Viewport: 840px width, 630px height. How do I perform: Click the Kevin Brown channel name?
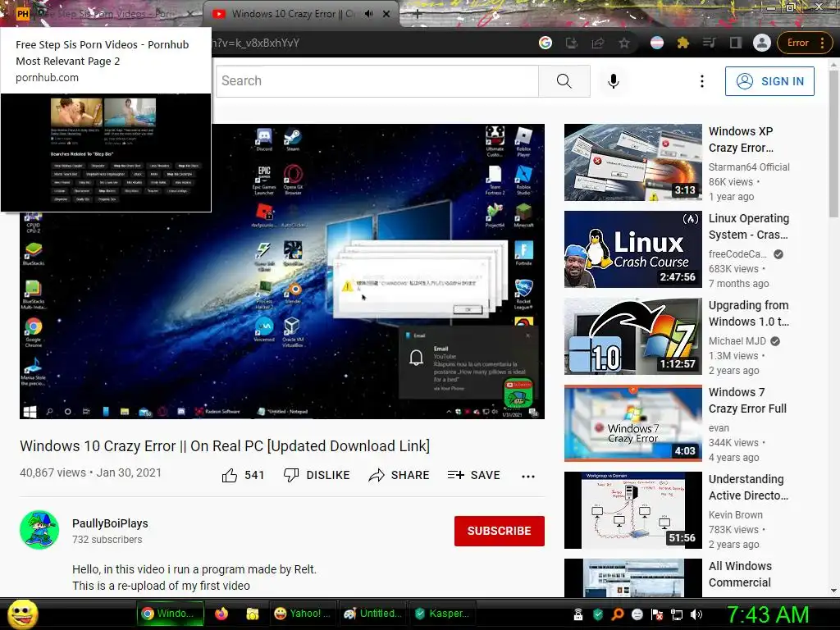pos(736,515)
